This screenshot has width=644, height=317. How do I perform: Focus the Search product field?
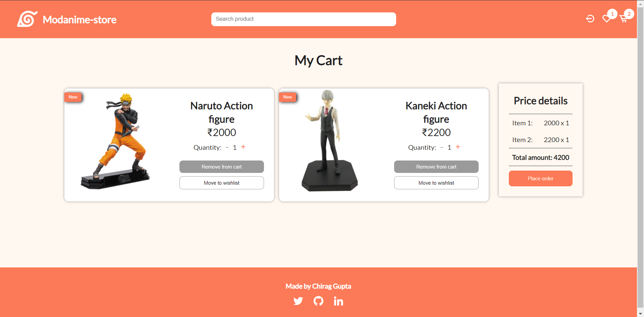[304, 19]
